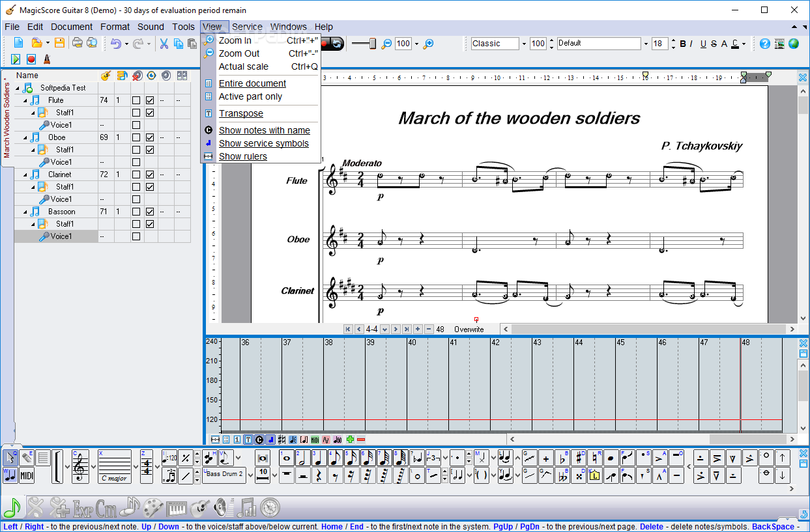Collapse the Oboe part node
The height and width of the screenshot is (532, 810).
coord(25,137)
